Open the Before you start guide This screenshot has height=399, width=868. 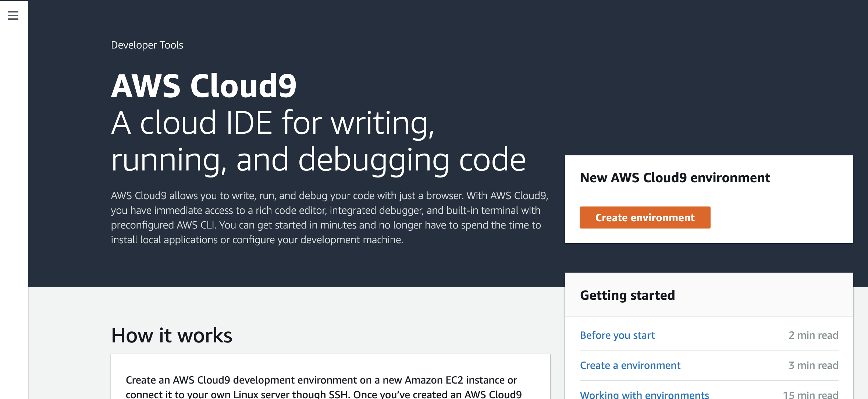point(617,335)
